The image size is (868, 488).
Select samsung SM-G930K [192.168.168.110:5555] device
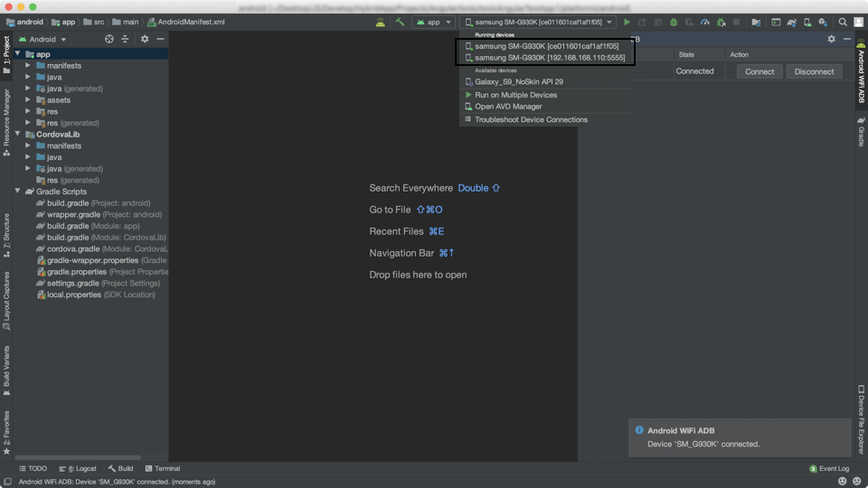click(x=544, y=58)
